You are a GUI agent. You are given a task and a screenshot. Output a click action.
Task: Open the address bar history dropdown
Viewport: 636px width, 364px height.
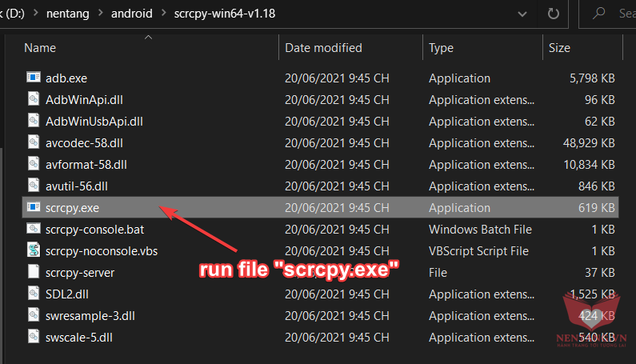coord(523,14)
